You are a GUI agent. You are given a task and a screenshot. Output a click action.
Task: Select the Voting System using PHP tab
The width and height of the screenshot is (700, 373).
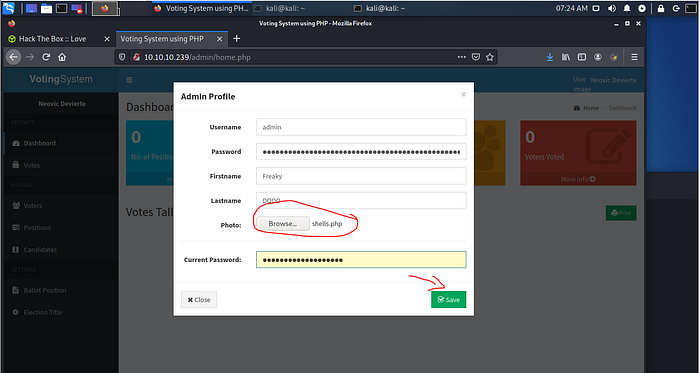click(x=162, y=39)
